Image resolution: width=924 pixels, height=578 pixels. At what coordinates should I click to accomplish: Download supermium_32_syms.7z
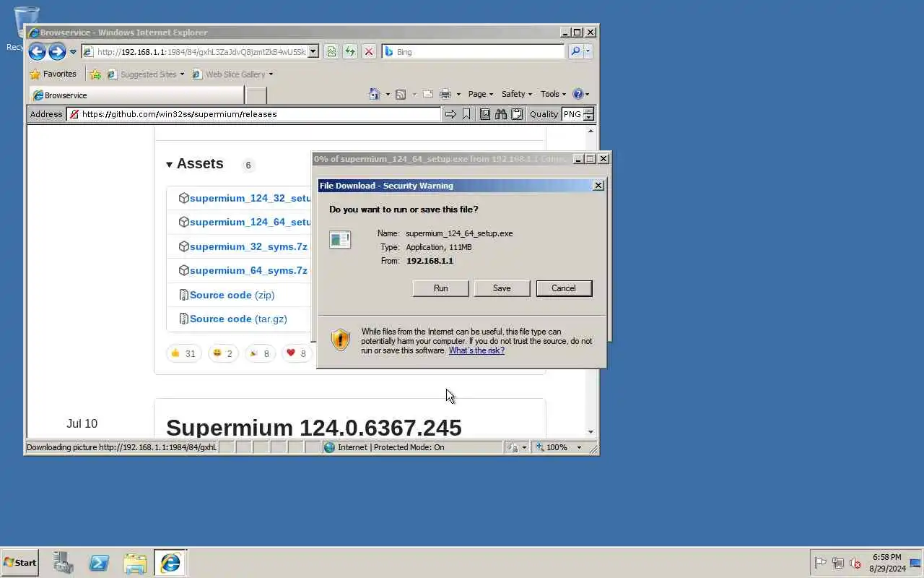pos(248,246)
